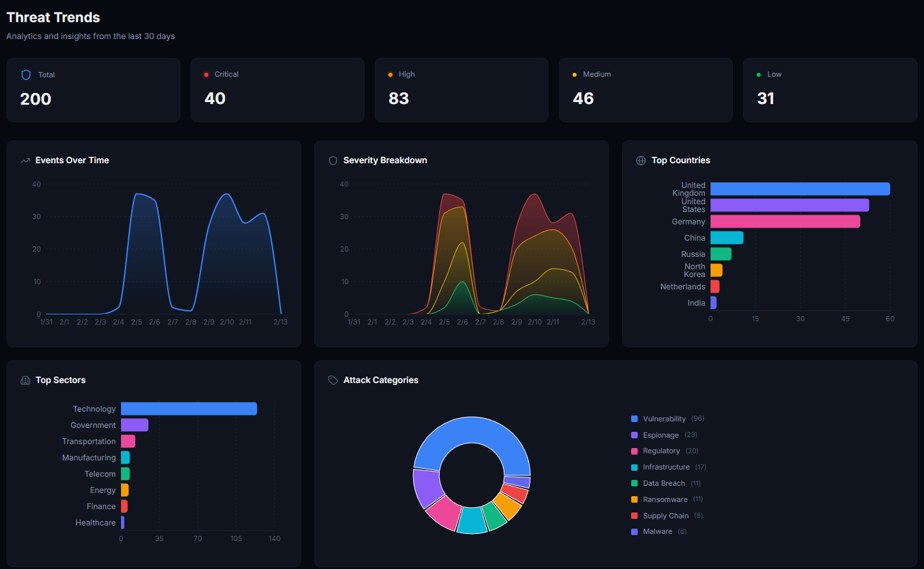Viewport: 924px width, 569px height.
Task: Click the Supply Chain legend link
Action: click(x=665, y=516)
